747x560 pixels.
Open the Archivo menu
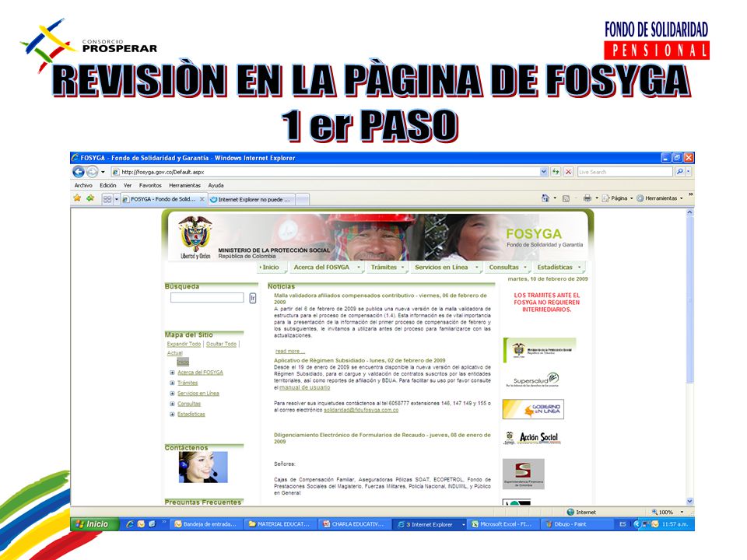[x=83, y=185]
